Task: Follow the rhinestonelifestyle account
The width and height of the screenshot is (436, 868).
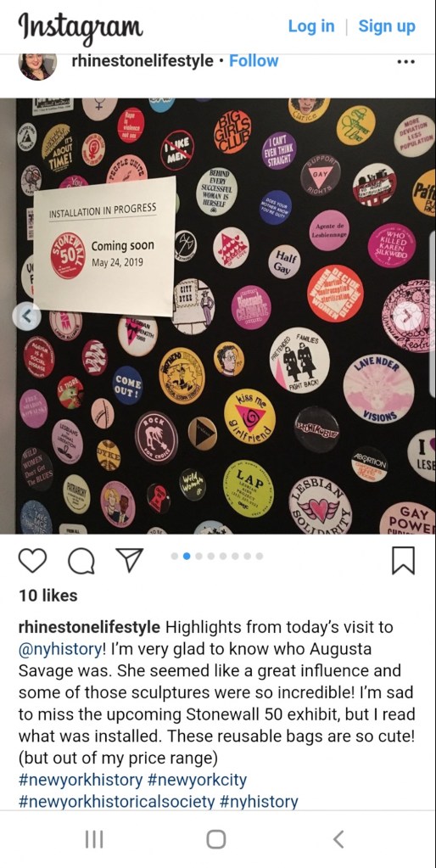Action: [254, 60]
